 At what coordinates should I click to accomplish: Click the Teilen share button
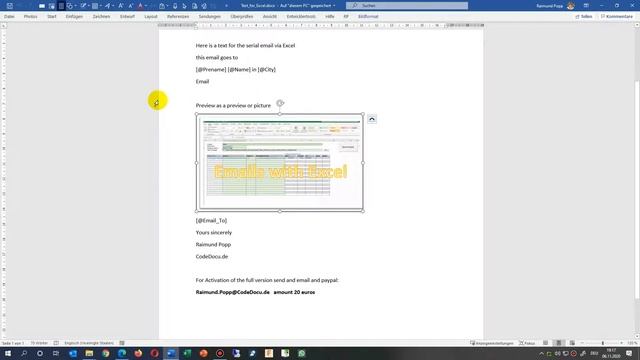(x=584, y=16)
